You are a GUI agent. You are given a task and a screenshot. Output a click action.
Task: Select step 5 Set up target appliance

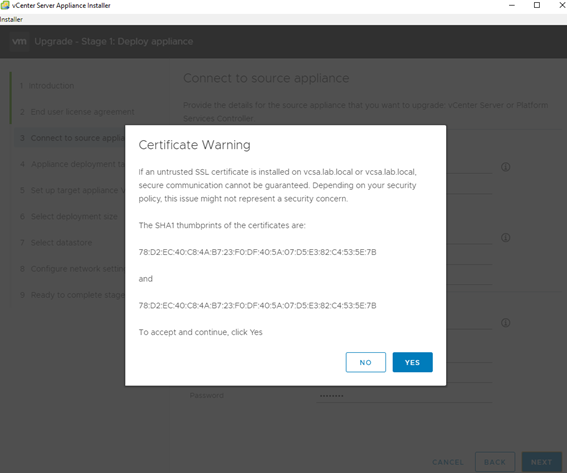72,190
